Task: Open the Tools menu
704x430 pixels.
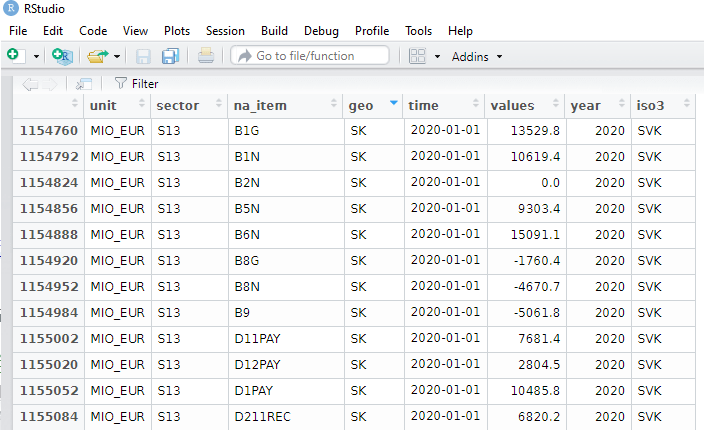Action: pos(419,31)
